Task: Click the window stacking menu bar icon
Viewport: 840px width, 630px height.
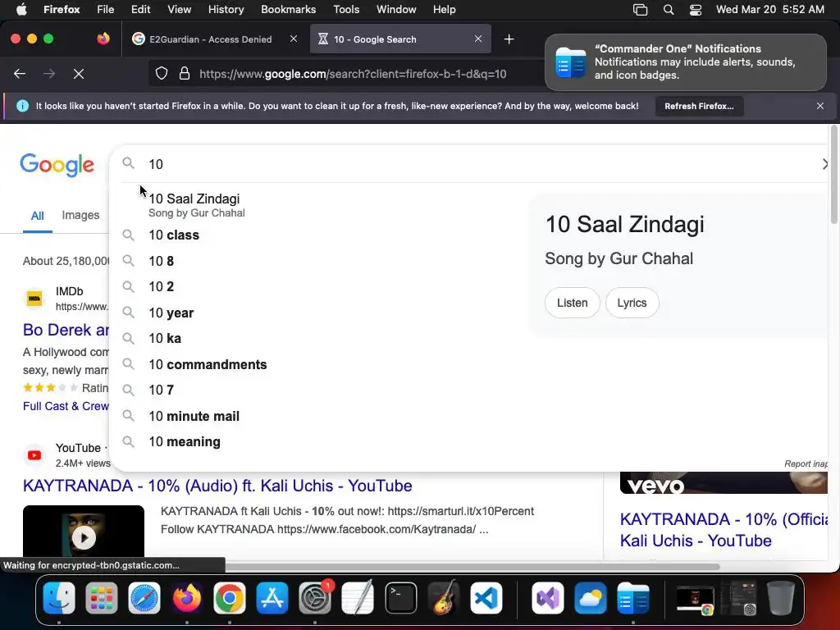Action: pos(640,10)
